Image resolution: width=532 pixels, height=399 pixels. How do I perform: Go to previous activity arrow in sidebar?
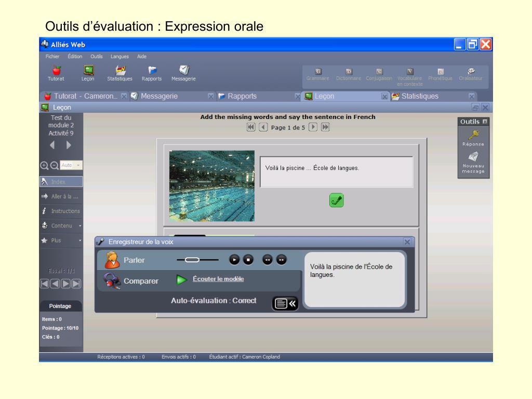(x=52, y=145)
